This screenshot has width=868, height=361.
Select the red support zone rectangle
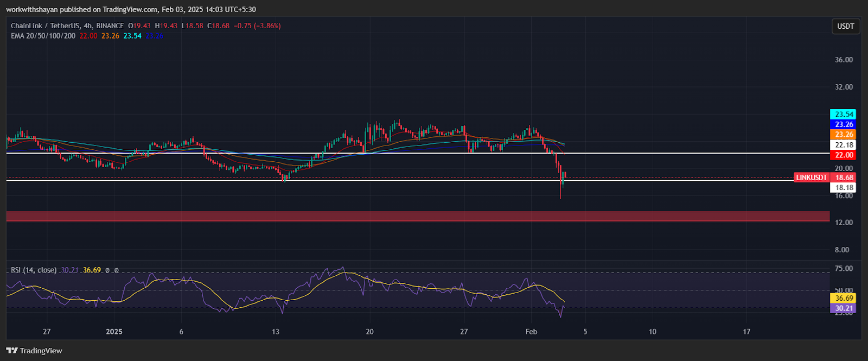[418, 217]
